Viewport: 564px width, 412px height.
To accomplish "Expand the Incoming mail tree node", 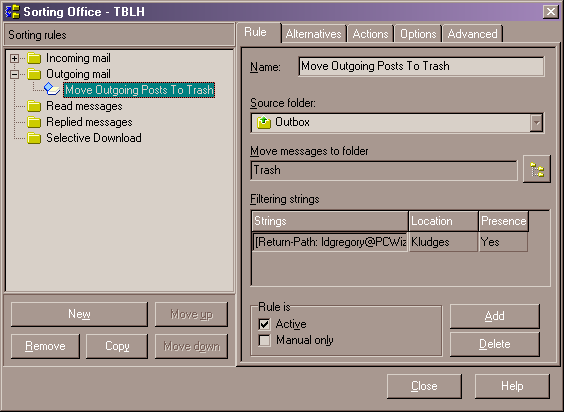I will tap(14, 58).
